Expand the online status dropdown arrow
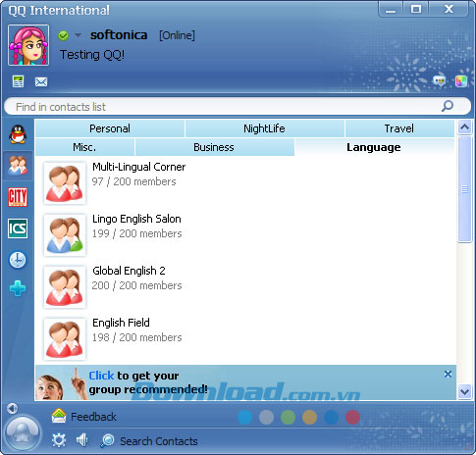The width and height of the screenshot is (476, 455). [x=78, y=34]
